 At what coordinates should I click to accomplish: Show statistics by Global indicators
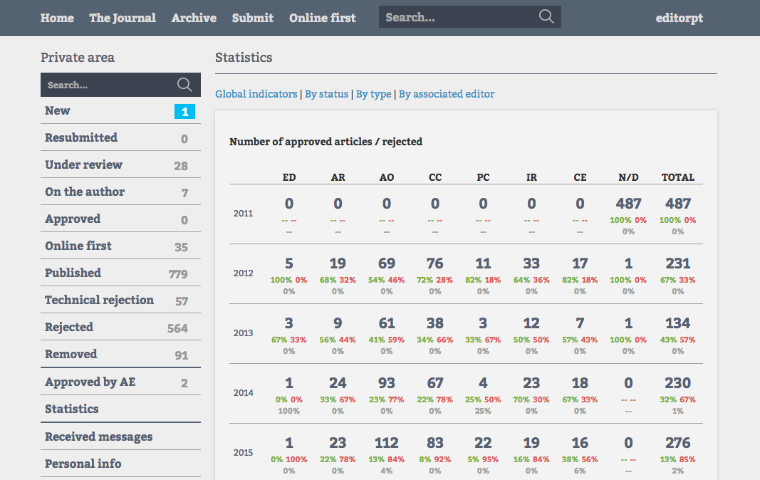coord(256,94)
